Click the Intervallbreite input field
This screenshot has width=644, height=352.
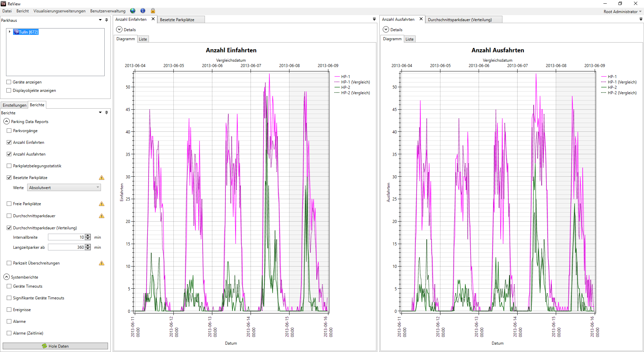(x=66, y=237)
